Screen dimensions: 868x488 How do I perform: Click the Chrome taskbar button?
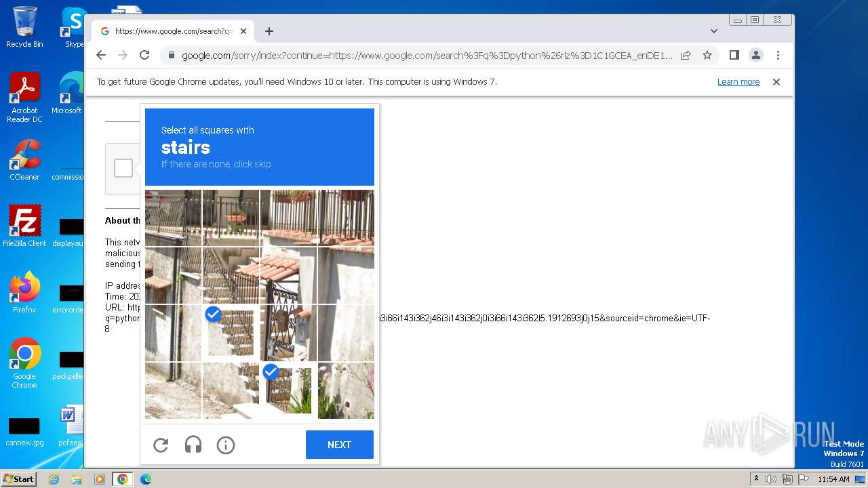tap(123, 479)
